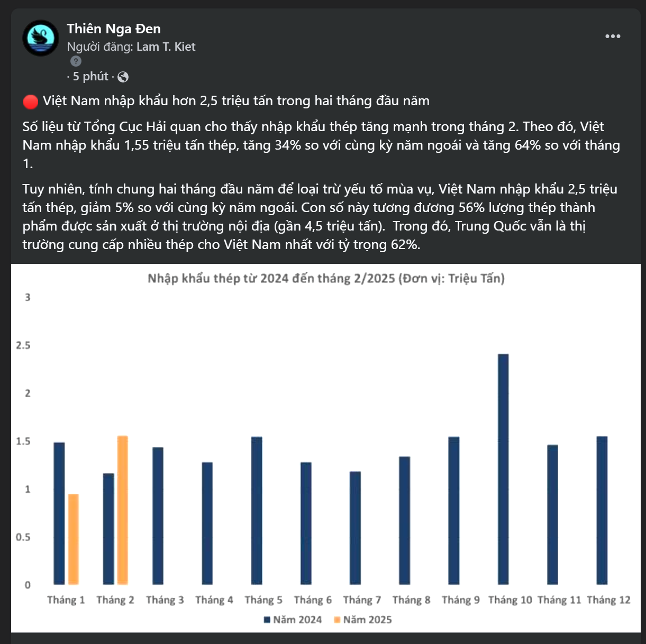Click the gray question mark icon
The height and width of the screenshot is (644, 646).
76,61
